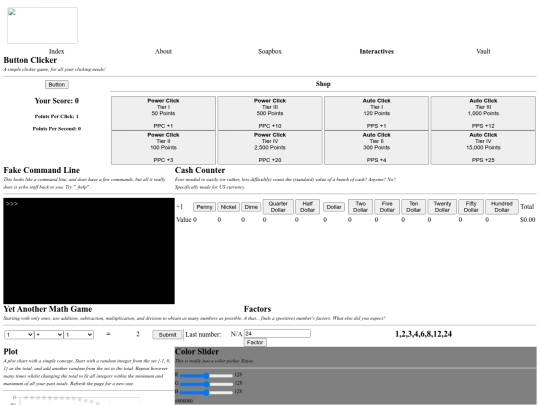Image resolution: width=540 pixels, height=405 pixels.
Task: Open the Soapbox page link
Action: 270,51
